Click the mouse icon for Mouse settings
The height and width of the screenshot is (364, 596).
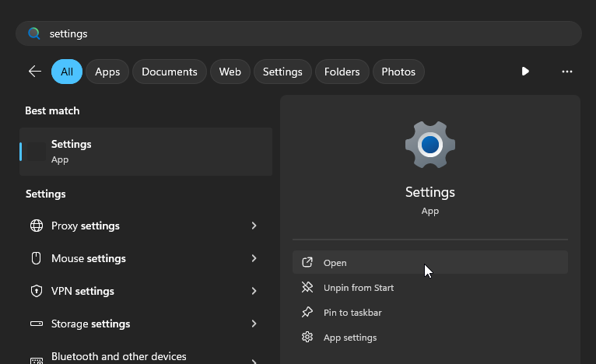pyautogui.click(x=37, y=258)
